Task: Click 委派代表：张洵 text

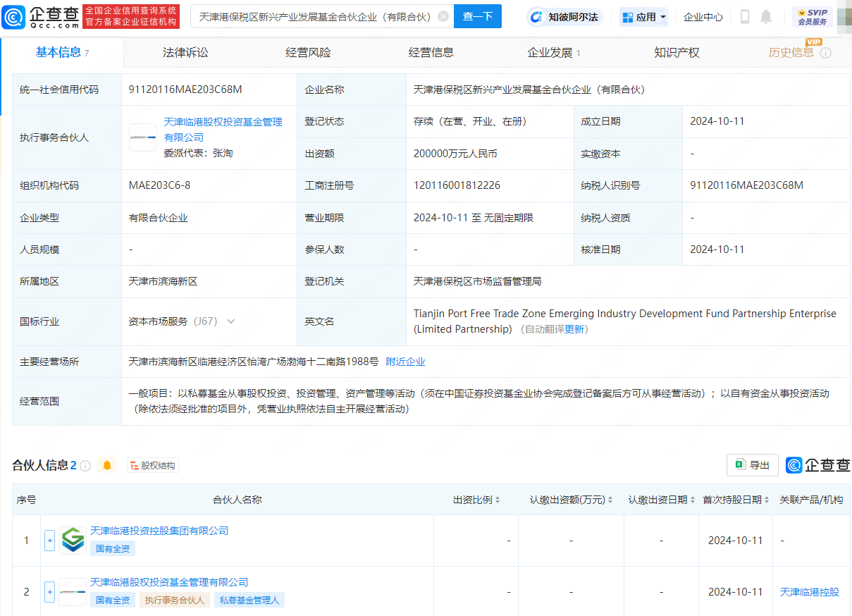Action: pyautogui.click(x=198, y=152)
